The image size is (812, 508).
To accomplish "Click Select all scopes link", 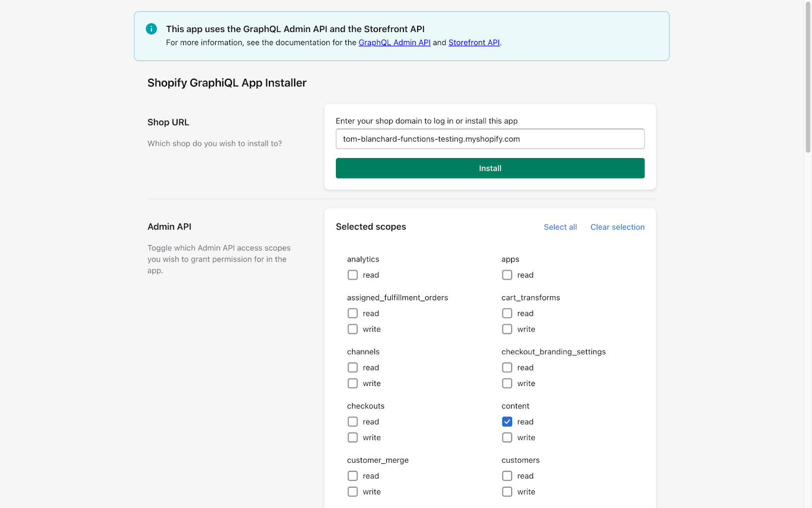I will tap(560, 227).
